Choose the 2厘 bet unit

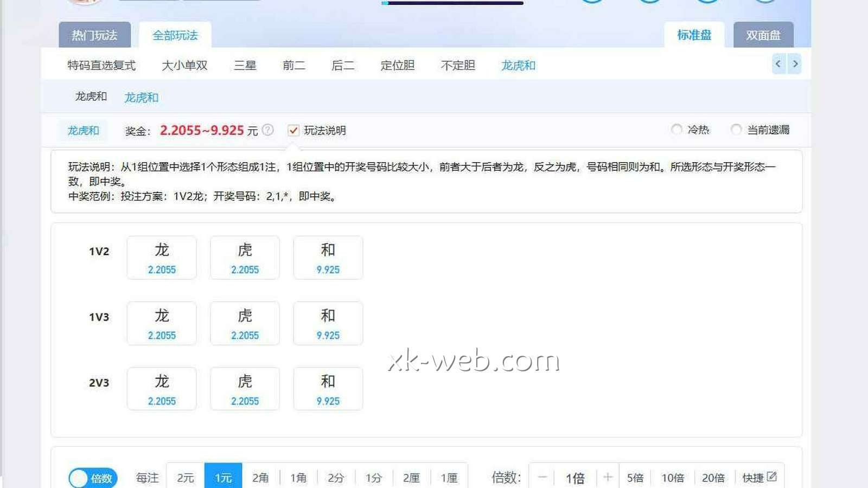coord(411,477)
